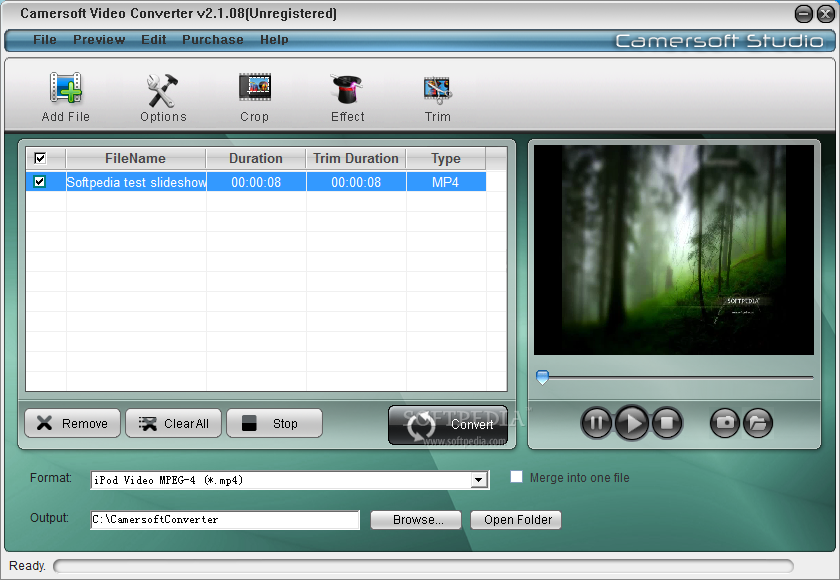This screenshot has height=580, width=840.
Task: Open the Help menu
Action: 274,40
